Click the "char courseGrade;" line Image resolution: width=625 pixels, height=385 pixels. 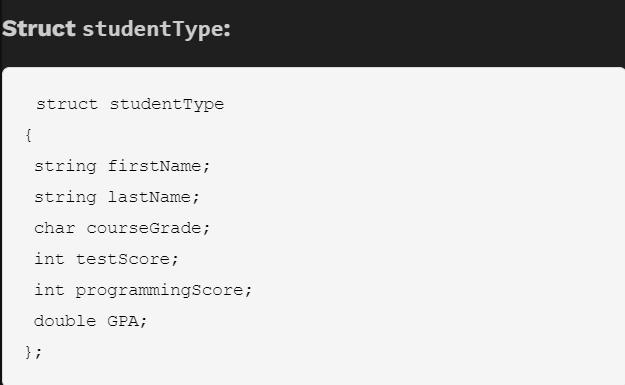[x=122, y=228]
